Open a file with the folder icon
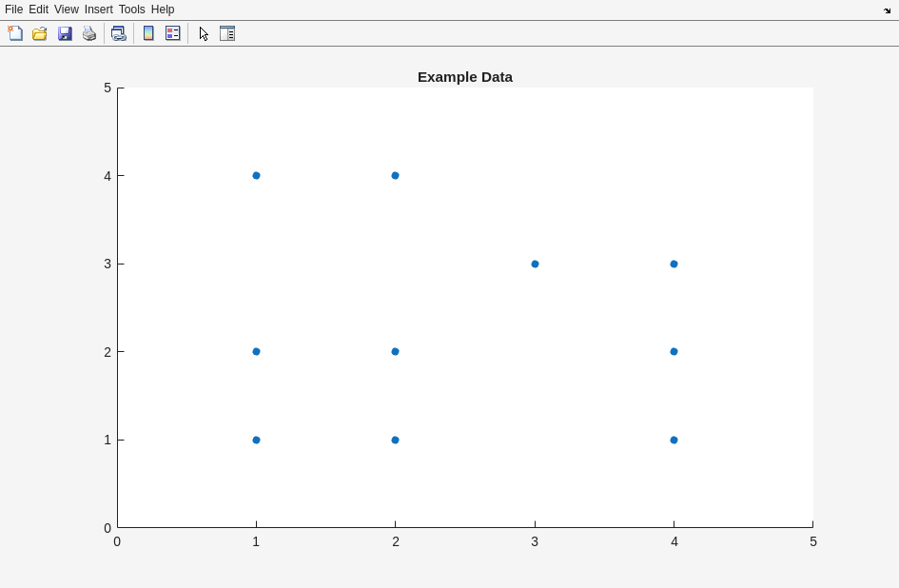The height and width of the screenshot is (588, 899). [x=40, y=33]
